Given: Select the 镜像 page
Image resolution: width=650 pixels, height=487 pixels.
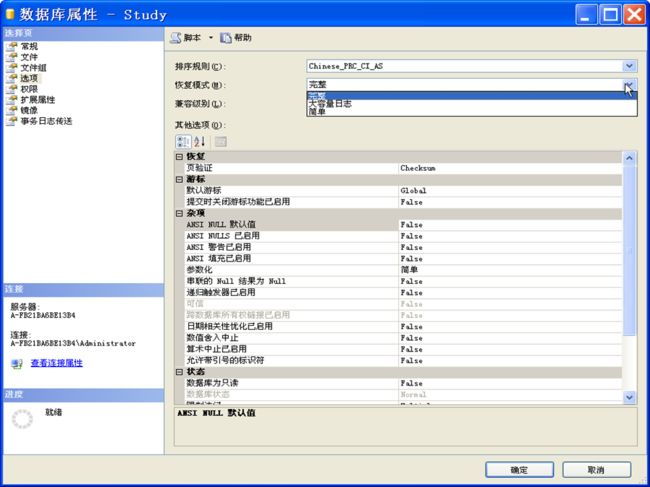Looking at the screenshot, I should 29,110.
